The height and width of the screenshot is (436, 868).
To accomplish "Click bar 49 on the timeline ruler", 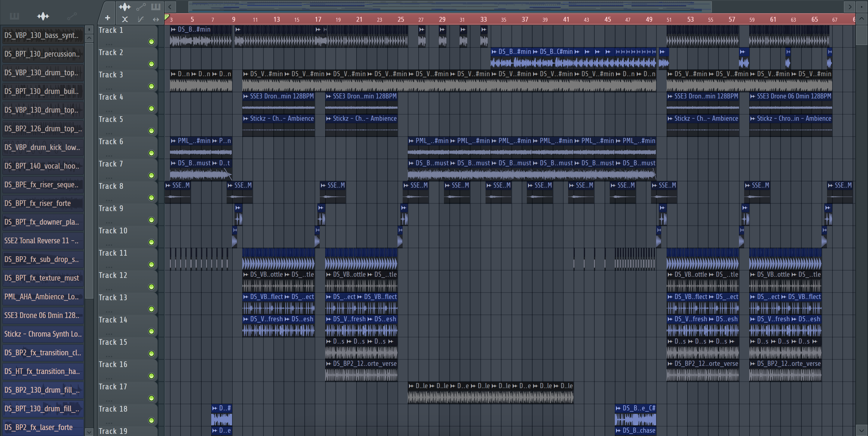I will (649, 20).
